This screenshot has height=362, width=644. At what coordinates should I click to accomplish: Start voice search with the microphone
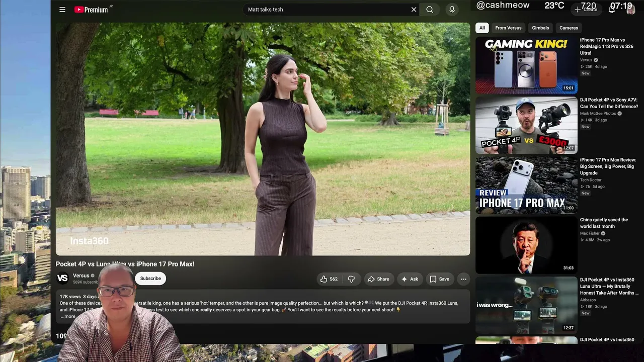coord(452,10)
